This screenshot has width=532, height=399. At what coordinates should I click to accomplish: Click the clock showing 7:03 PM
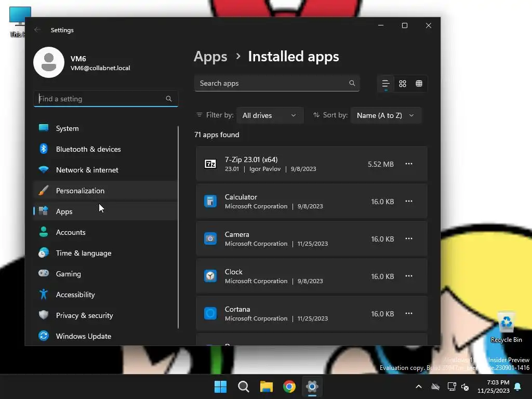coord(498,382)
